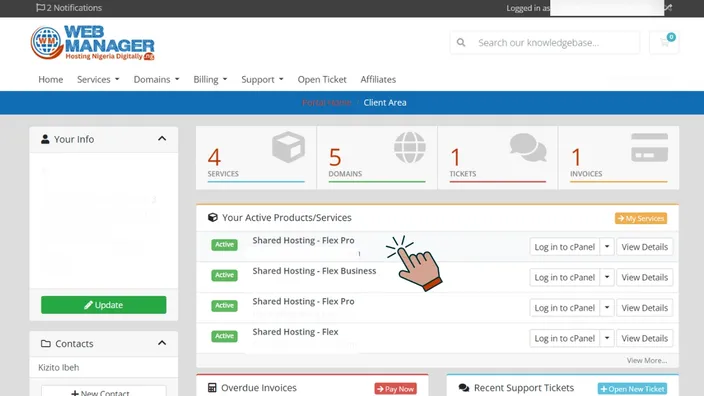Click the Contacts folder icon
The image size is (704, 396).
click(45, 343)
